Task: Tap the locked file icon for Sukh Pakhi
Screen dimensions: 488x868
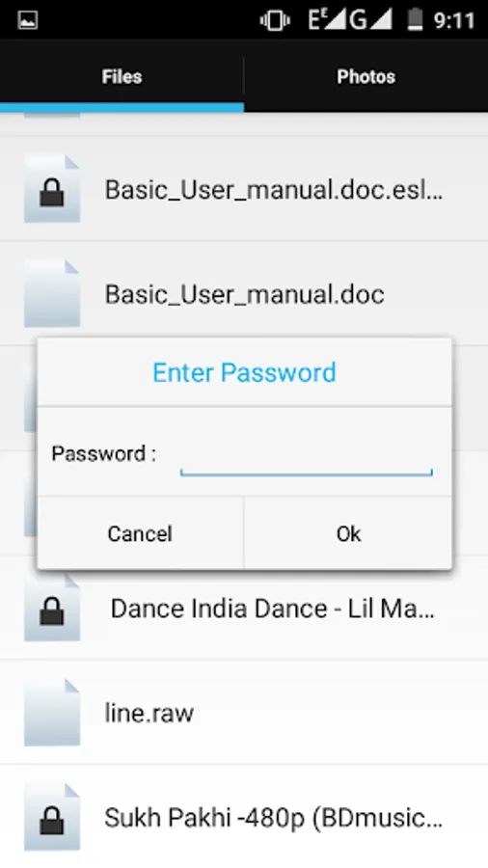Action: point(52,817)
